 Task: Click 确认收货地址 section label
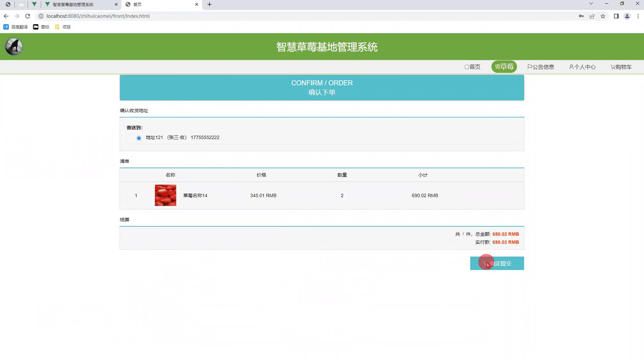point(134,110)
